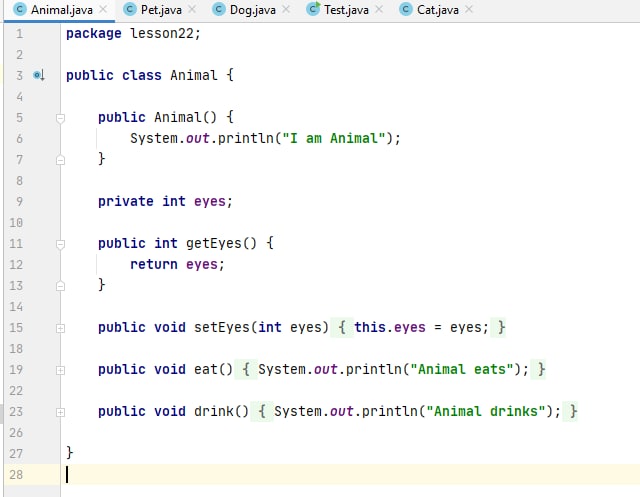Expand the folded eat() method at line 19
The height and width of the screenshot is (497, 640).
point(60,370)
